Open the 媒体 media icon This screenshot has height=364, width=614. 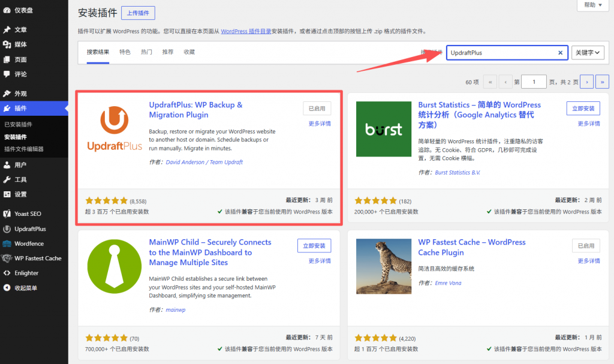(x=7, y=44)
